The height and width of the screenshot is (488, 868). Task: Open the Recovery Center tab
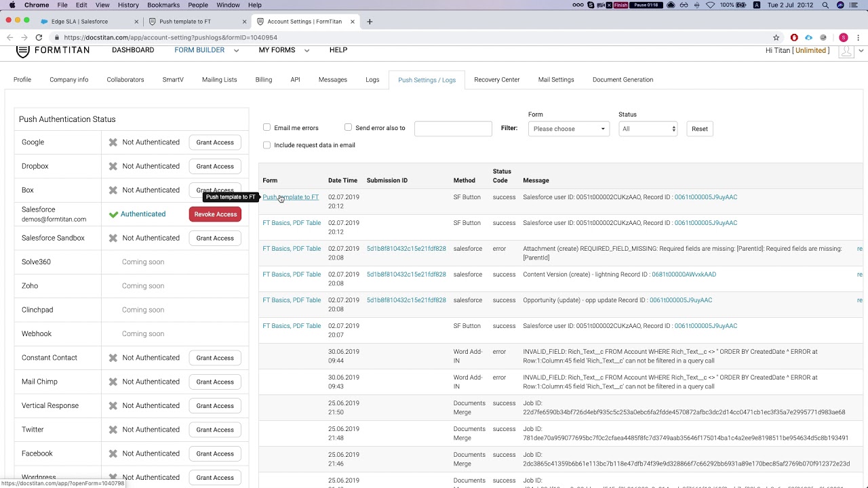[497, 79]
